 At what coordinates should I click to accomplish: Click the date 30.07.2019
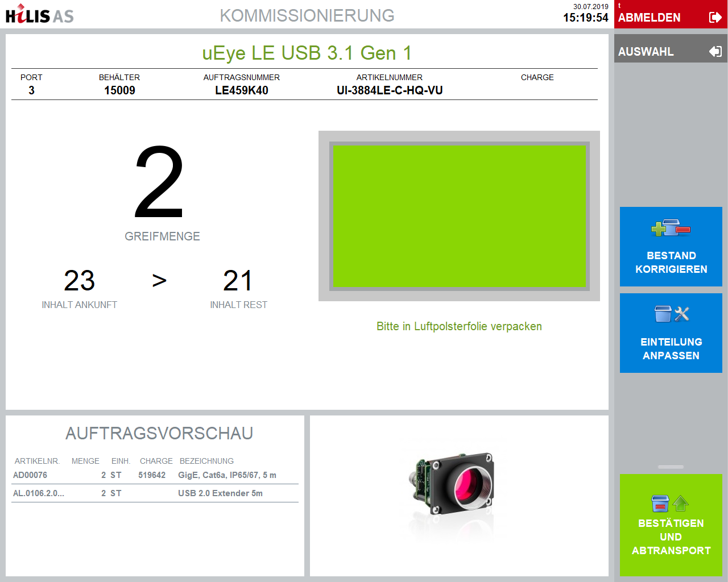[591, 7]
